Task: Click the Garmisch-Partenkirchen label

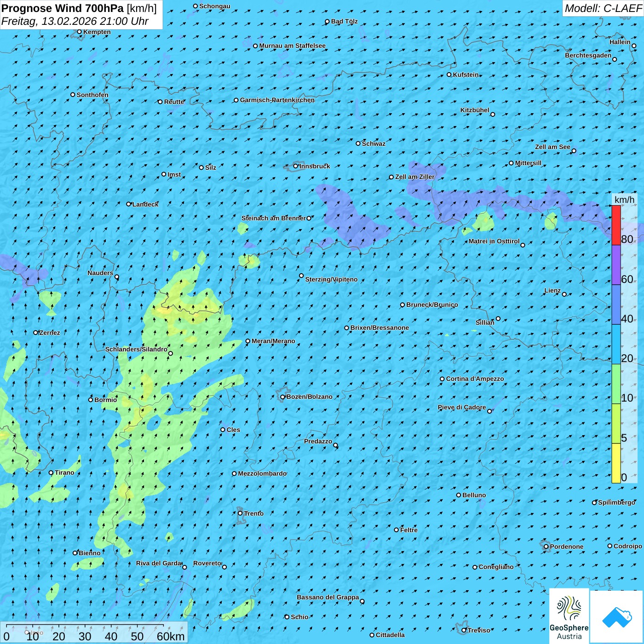Action: pyautogui.click(x=277, y=100)
